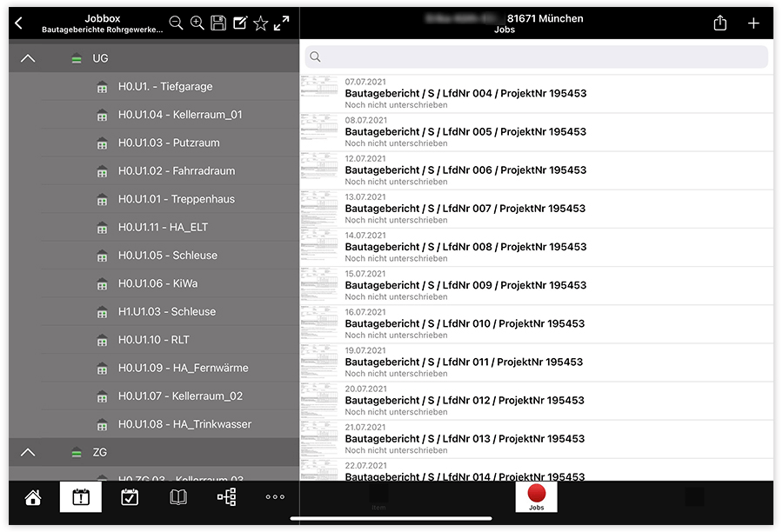Click the zoom in magnifier icon
The image size is (783, 532).
coord(197,23)
